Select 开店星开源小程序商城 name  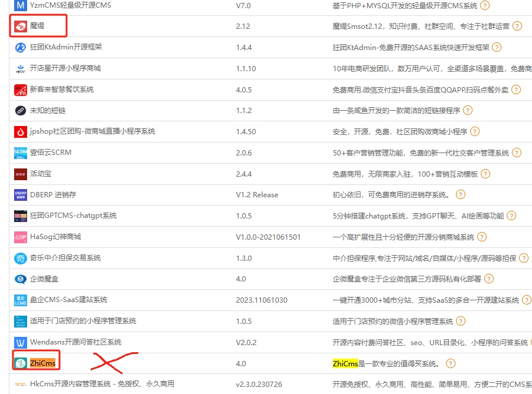click(x=65, y=68)
